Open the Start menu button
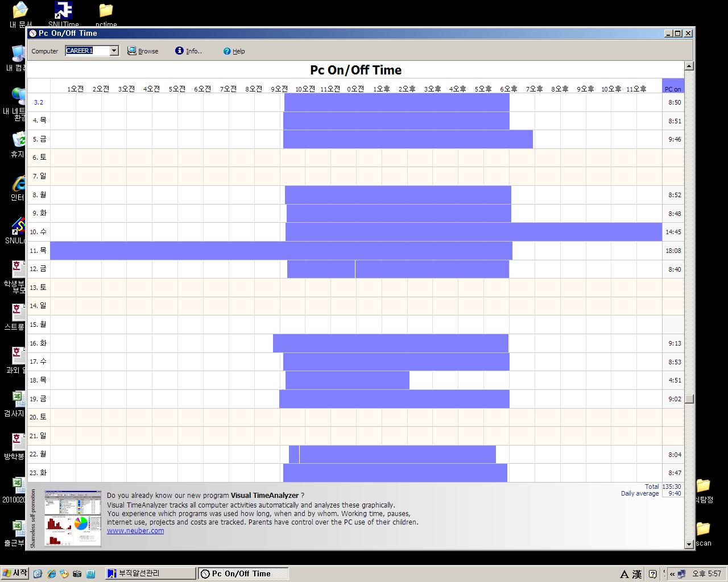 point(15,573)
